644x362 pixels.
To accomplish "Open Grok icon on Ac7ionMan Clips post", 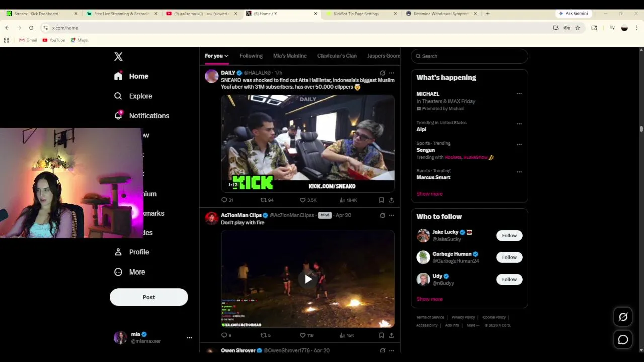I will pos(383,215).
